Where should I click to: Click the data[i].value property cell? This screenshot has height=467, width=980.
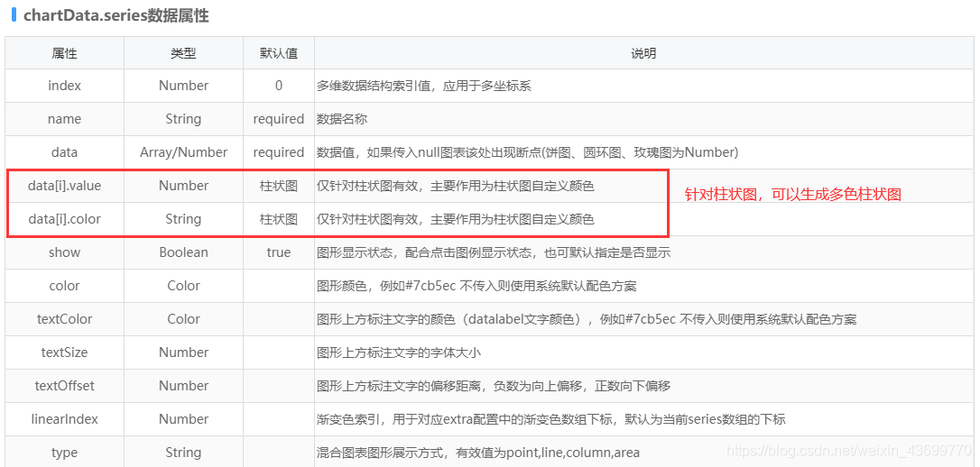[x=64, y=186]
